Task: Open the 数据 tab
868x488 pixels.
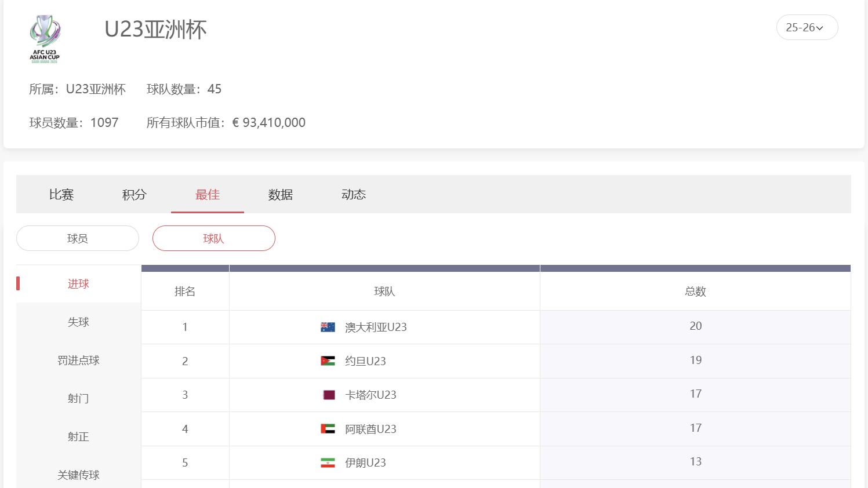Action: click(281, 195)
